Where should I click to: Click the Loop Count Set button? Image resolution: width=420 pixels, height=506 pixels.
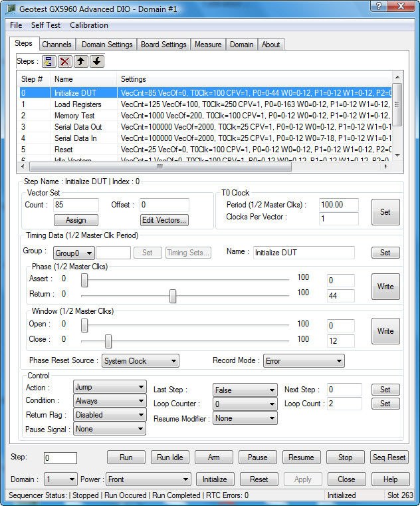tap(385, 404)
